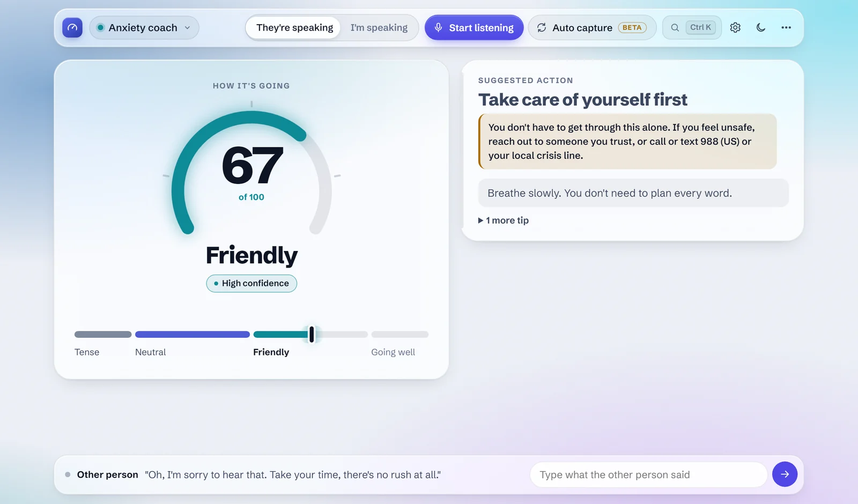Click the Auto capture refresh arrows icon
Screen dimensions: 858x504
[542, 27]
